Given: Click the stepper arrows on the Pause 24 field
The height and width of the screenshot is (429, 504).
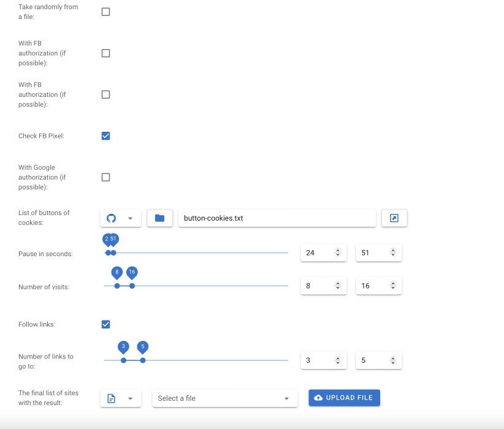Looking at the screenshot, I should click(337, 252).
